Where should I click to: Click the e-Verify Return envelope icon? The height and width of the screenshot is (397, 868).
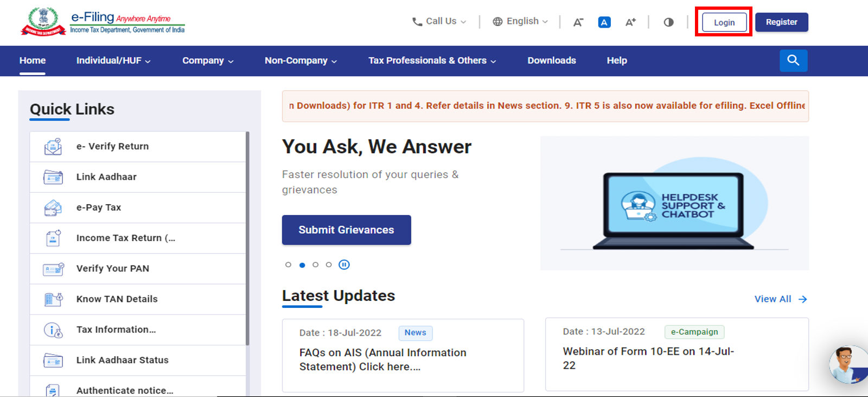[53, 147]
